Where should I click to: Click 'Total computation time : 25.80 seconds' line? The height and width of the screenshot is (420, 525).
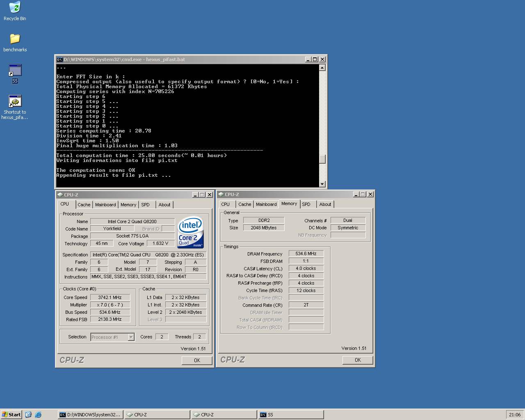pyautogui.click(x=142, y=155)
